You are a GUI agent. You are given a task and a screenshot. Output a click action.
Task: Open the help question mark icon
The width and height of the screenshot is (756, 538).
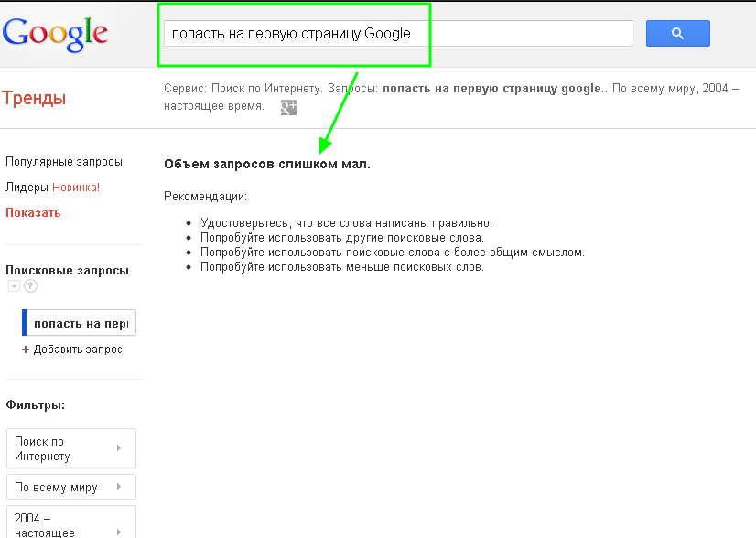(x=30, y=286)
